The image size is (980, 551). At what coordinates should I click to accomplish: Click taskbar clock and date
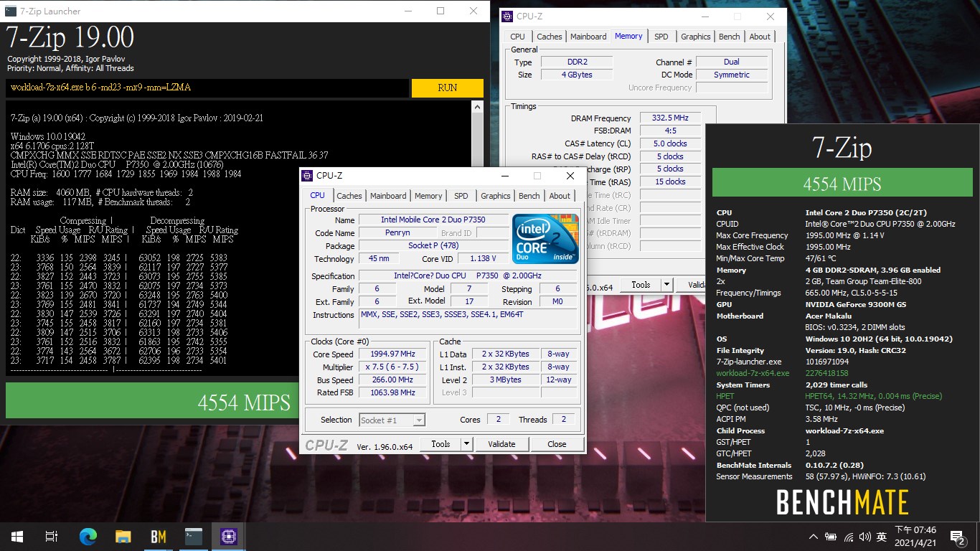coord(915,537)
